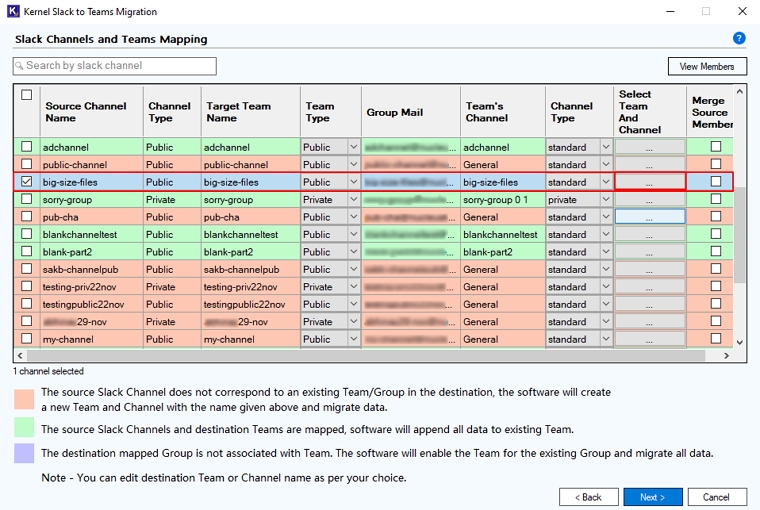Screen dimensions: 760x510
Task: Select the blankchanneltest Team's Channel cell
Action: [503, 234]
